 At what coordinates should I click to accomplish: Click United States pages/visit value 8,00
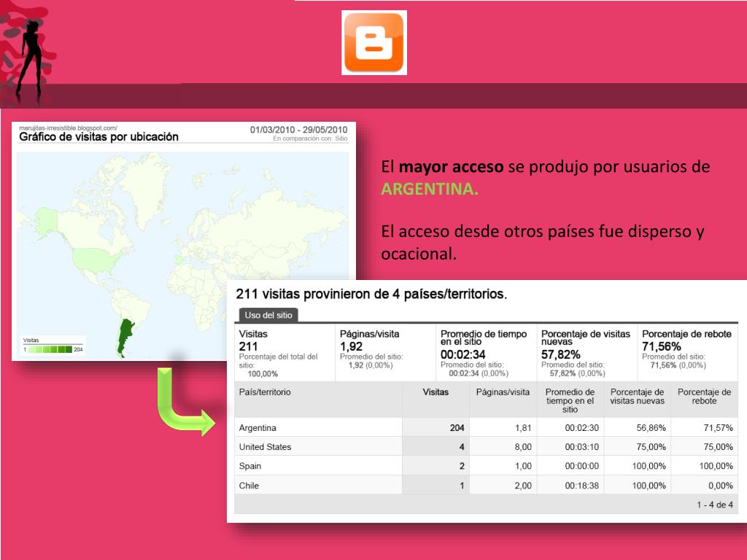pyautogui.click(x=523, y=447)
